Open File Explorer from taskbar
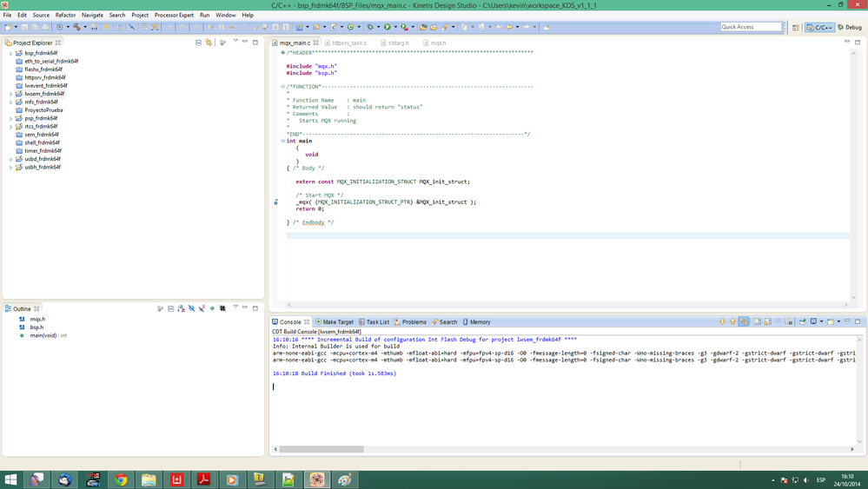Viewport: 868px width, 489px height. coord(149,479)
